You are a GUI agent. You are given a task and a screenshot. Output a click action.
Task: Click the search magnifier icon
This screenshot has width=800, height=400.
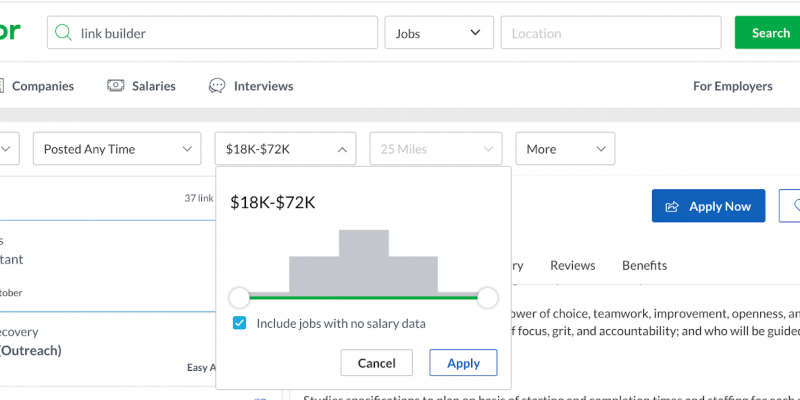65,33
